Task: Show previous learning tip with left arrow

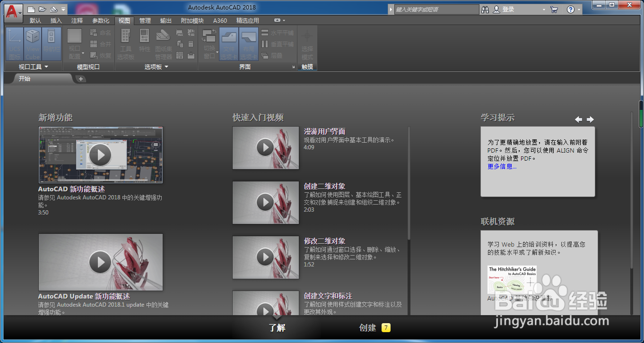Action: pyautogui.click(x=578, y=120)
